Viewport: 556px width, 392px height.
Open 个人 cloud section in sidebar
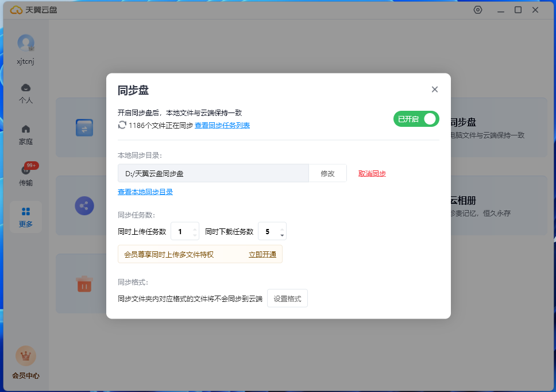tap(26, 94)
